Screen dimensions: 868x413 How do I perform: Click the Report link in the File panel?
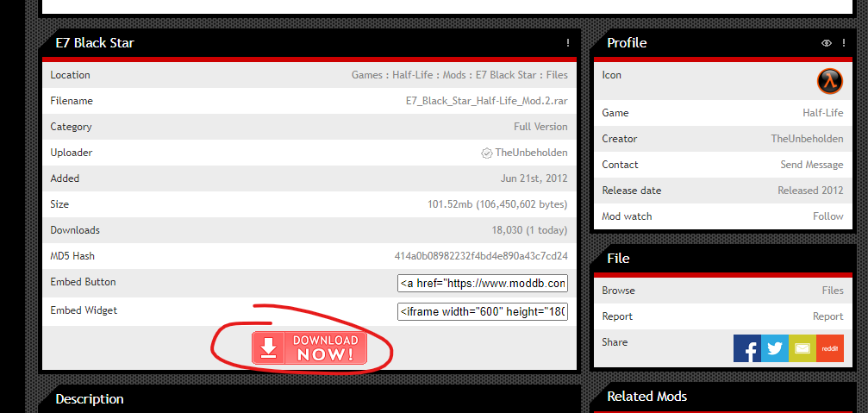point(828,316)
